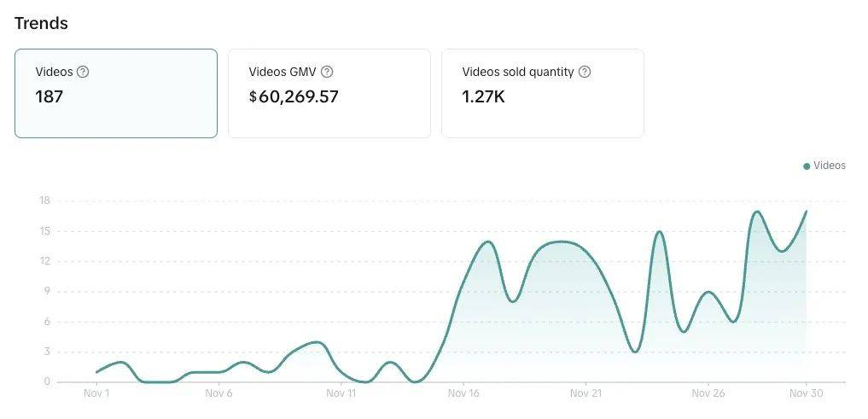868x419 pixels.
Task: Click help icon beside Videos GMV
Action: click(327, 72)
